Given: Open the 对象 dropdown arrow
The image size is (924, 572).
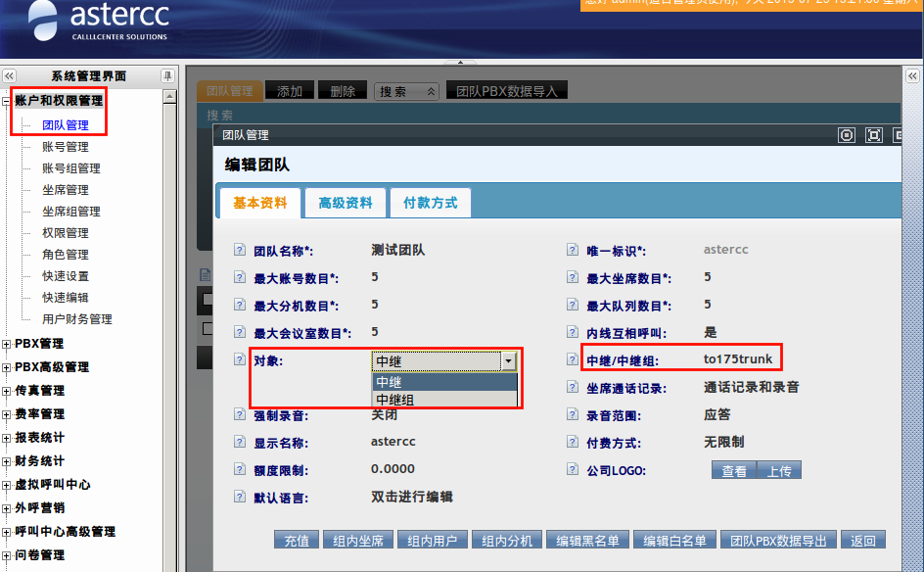Looking at the screenshot, I should [x=508, y=361].
